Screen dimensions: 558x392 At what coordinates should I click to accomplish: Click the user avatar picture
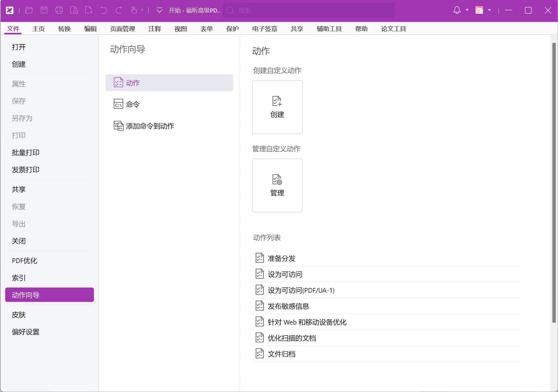click(479, 10)
